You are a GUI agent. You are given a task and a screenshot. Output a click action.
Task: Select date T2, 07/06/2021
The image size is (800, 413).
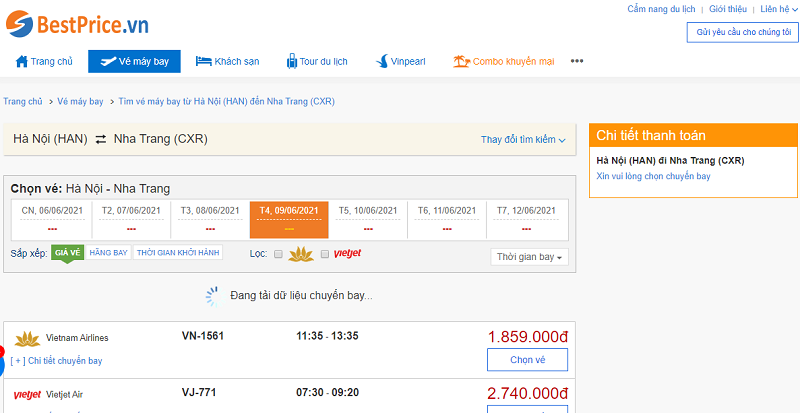131,220
